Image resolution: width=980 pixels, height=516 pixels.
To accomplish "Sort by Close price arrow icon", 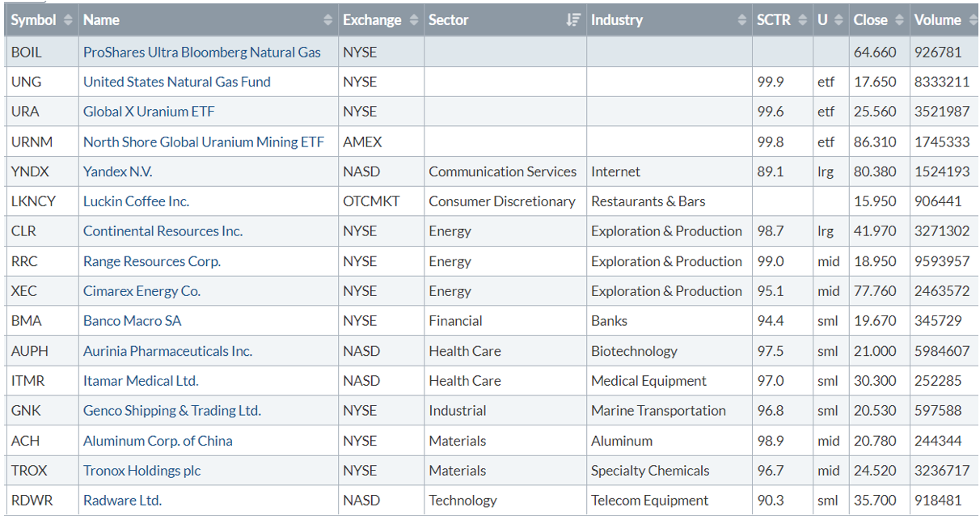I will pos(899,20).
